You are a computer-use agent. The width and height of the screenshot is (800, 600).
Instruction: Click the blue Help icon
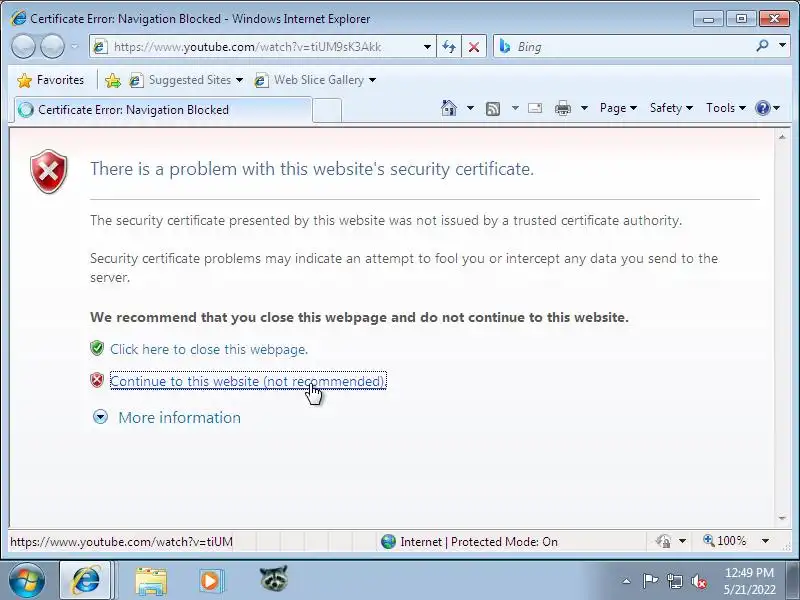click(x=763, y=108)
